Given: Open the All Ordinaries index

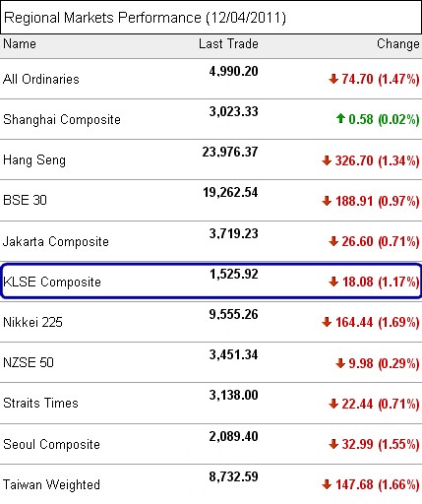Looking at the screenshot, I should tap(41, 79).
